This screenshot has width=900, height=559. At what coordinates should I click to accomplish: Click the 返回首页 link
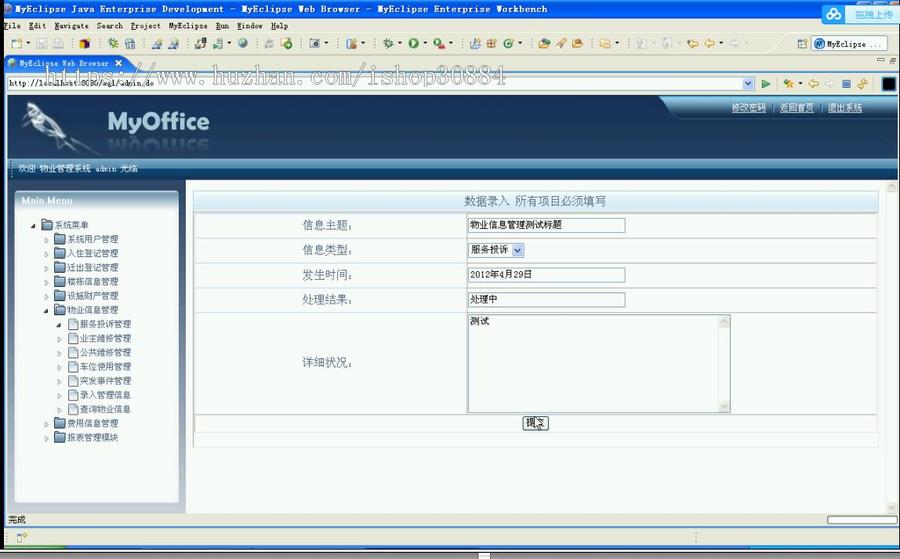pyautogui.click(x=796, y=108)
